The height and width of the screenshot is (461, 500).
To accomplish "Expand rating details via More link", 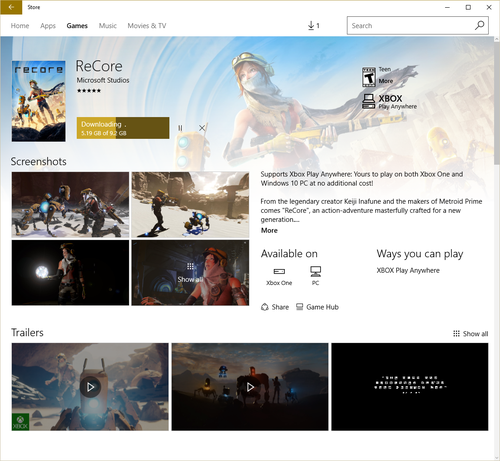I will point(386,81).
